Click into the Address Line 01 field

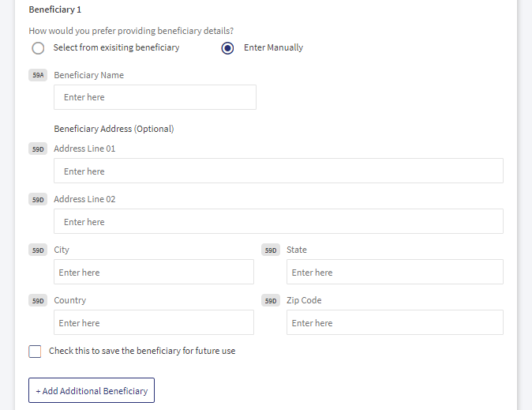point(279,171)
